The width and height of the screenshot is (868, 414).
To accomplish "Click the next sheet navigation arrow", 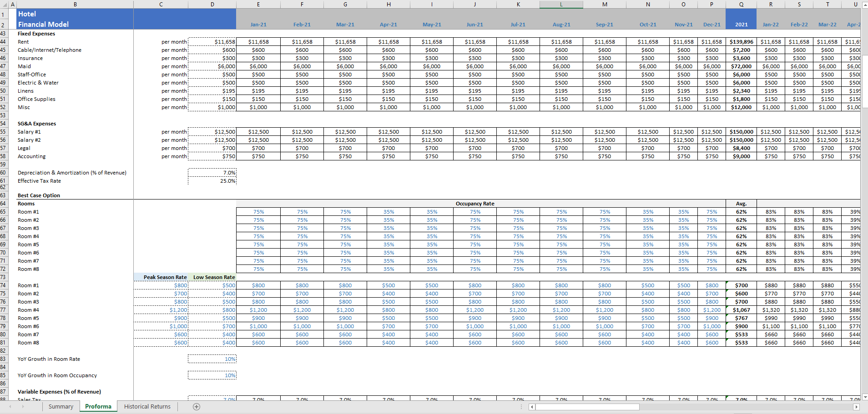I will (23, 407).
